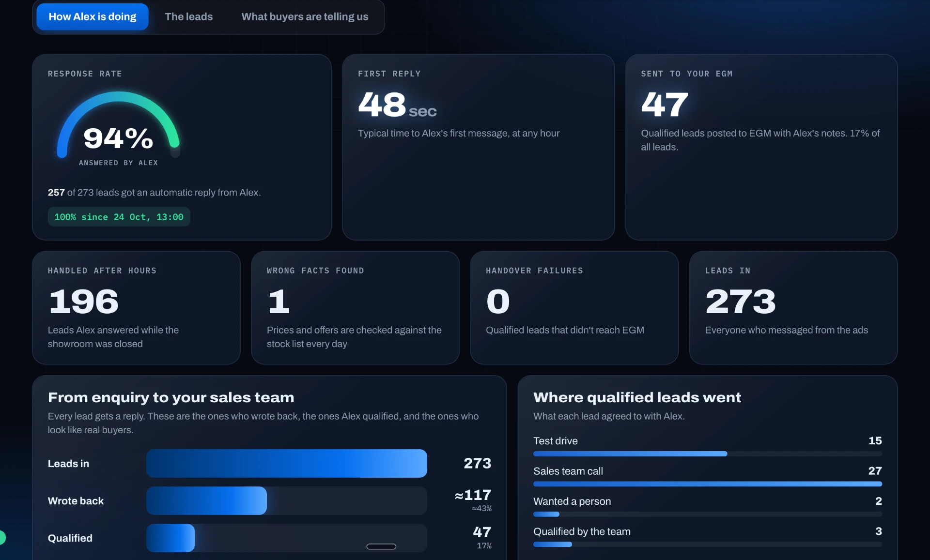This screenshot has height=560, width=930.
Task: Click the green circle icon at left edge
Action: click(x=2, y=537)
